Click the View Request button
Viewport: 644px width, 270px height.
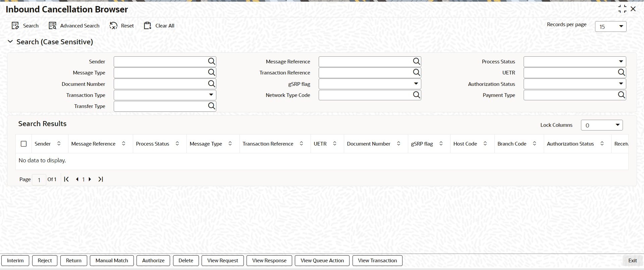[x=223, y=261]
